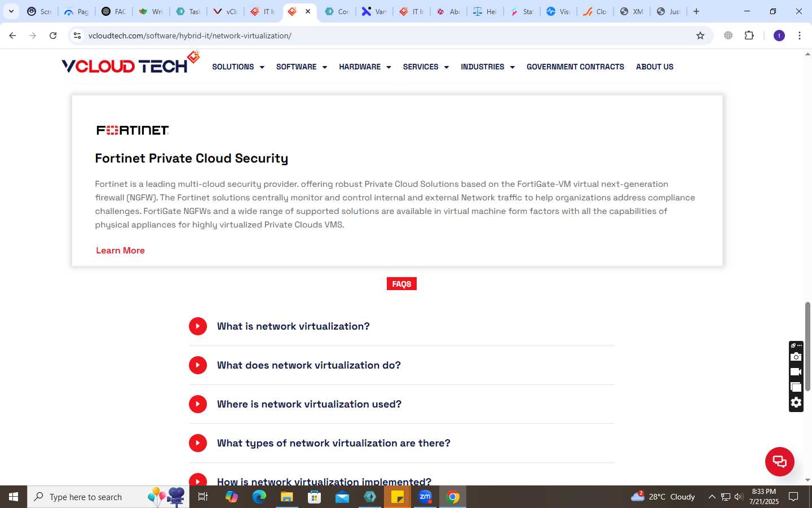
Task: Switch to the 'Hei' browser tab
Action: [485, 11]
